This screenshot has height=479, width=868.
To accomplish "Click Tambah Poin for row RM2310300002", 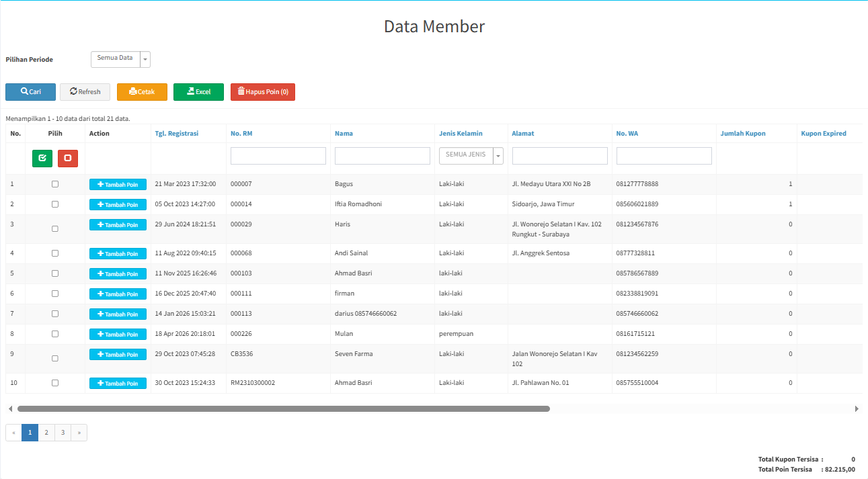I will [118, 384].
